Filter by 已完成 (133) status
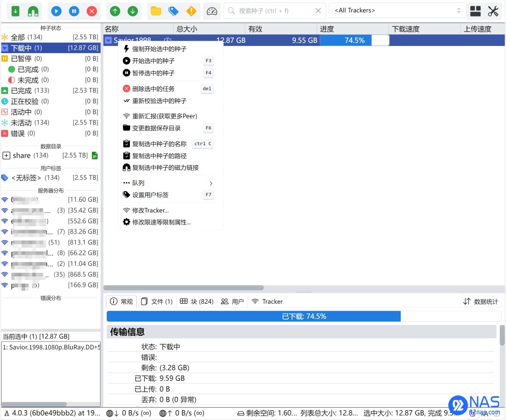Image resolution: width=506 pixels, height=420 pixels. 50,91
